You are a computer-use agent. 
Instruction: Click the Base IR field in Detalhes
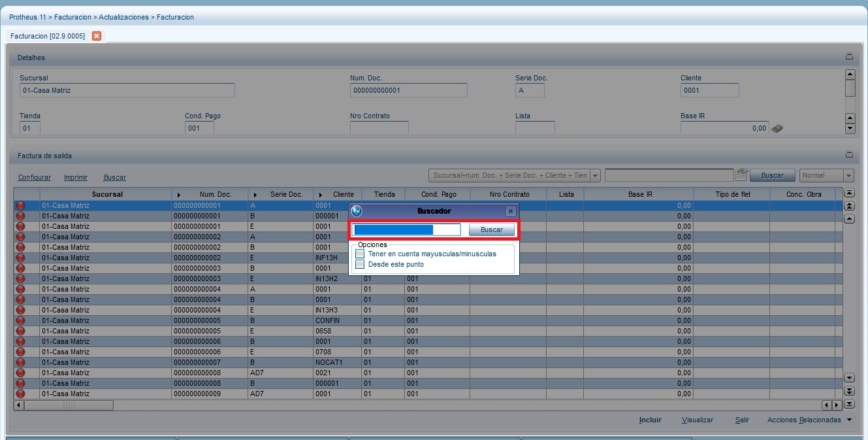(724, 128)
